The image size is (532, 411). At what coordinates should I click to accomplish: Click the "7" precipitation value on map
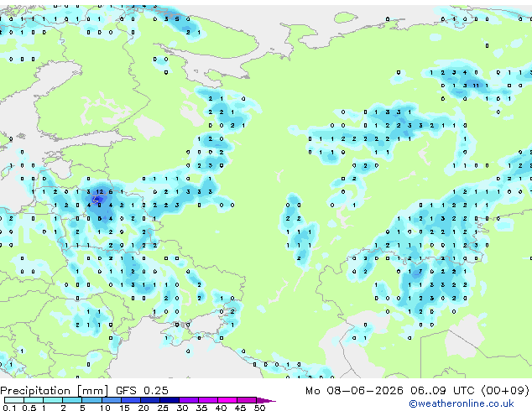coord(420,272)
